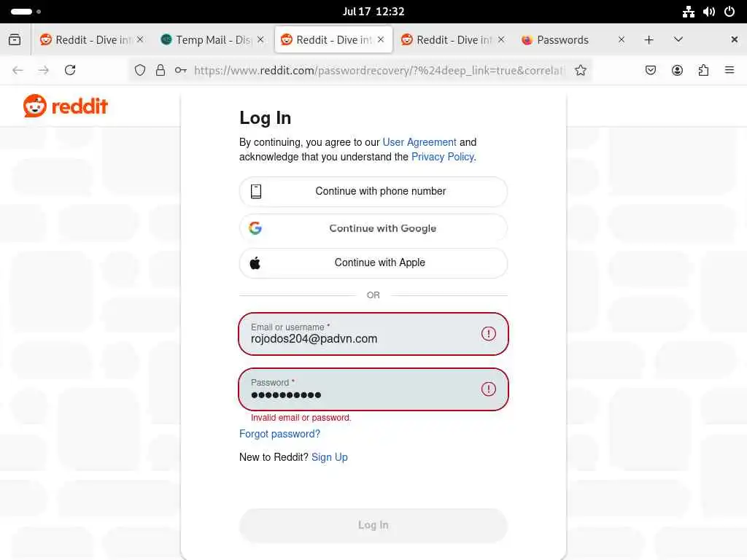
Task: Open Firefox account icon
Action: pyautogui.click(x=677, y=71)
